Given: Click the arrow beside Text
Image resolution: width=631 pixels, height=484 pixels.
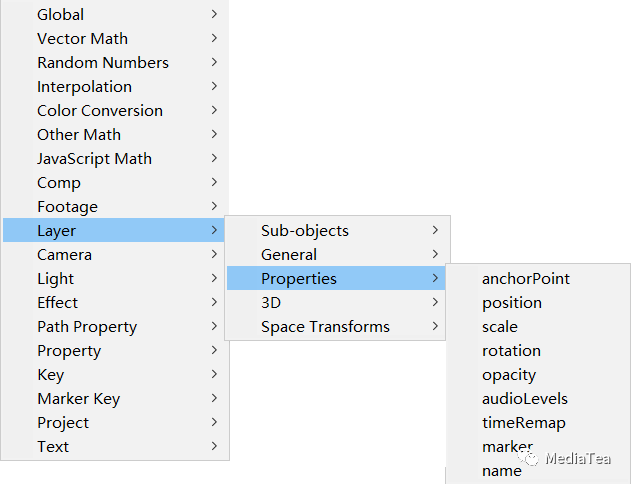Looking at the screenshot, I should 215,447.
